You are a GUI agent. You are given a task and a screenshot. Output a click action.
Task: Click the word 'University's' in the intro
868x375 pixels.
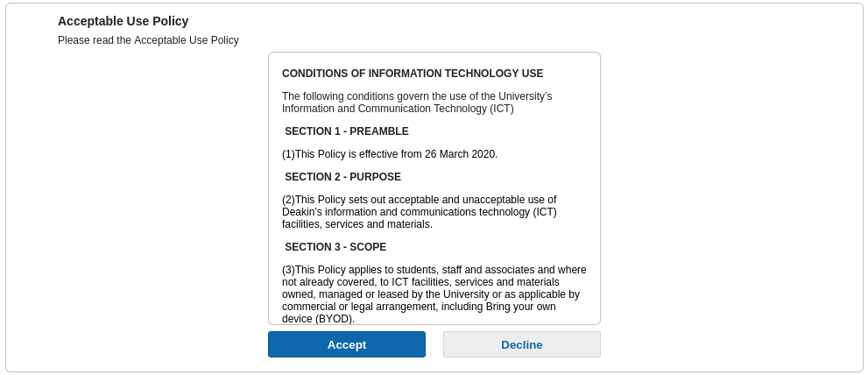(525, 96)
